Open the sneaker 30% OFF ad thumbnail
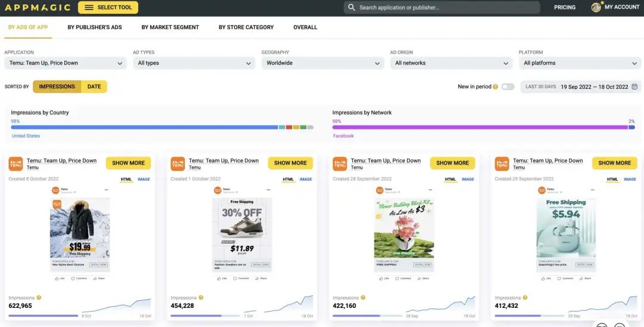Screen dimensions: 644x327 (x=242, y=235)
